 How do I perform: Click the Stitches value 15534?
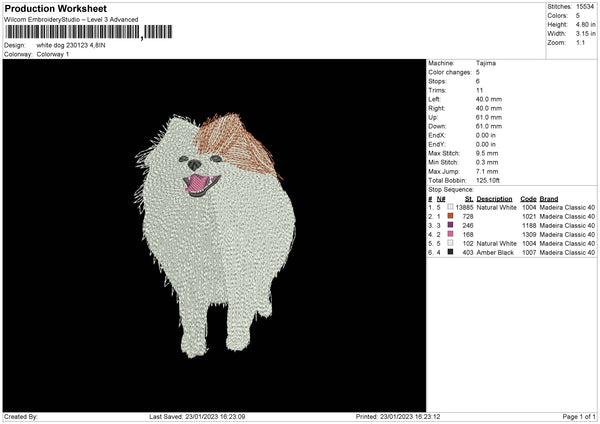[585, 7]
